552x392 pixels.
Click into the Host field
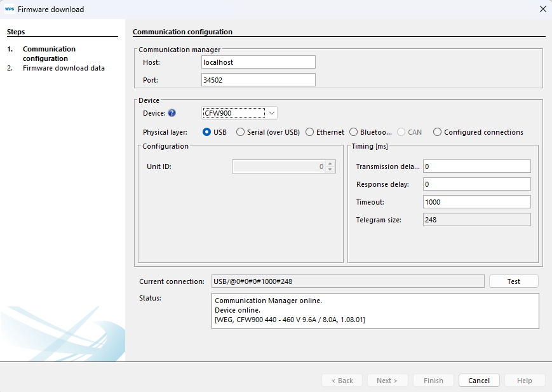pos(258,62)
